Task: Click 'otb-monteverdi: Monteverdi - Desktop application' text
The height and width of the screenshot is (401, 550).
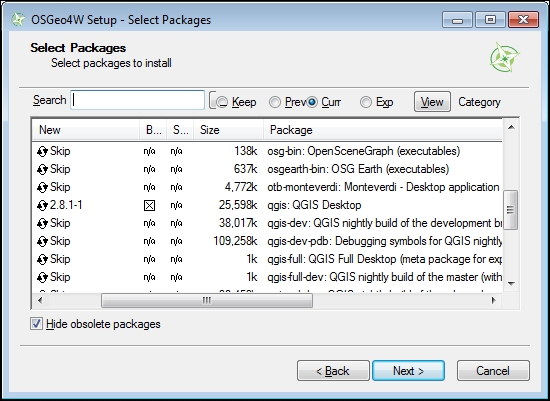Action: 383,187
